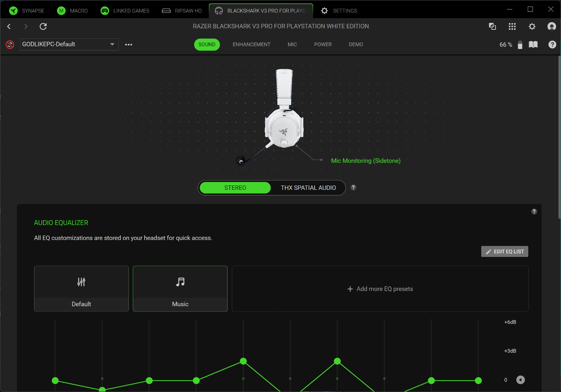
Task: Go back using the left arrow icon
Action: 9,26
